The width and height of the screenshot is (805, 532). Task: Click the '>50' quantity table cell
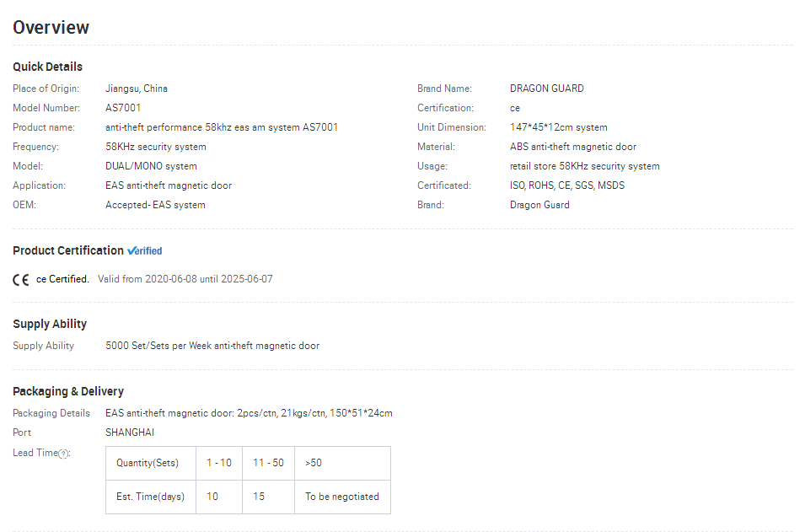[x=342, y=463]
